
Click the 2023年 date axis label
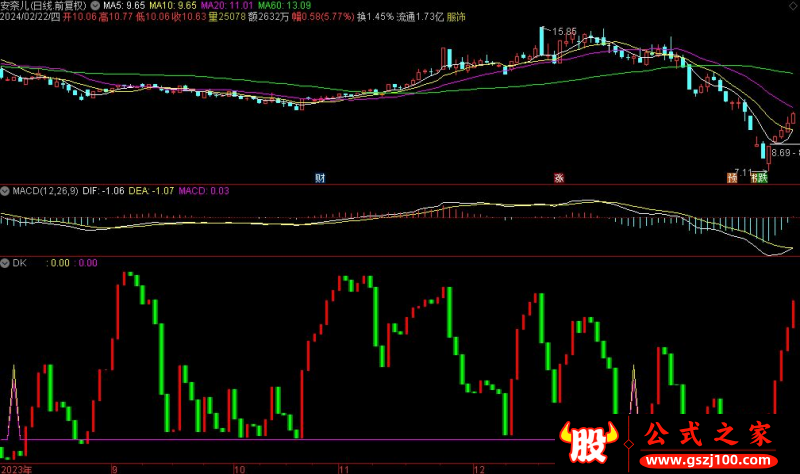[16, 467]
